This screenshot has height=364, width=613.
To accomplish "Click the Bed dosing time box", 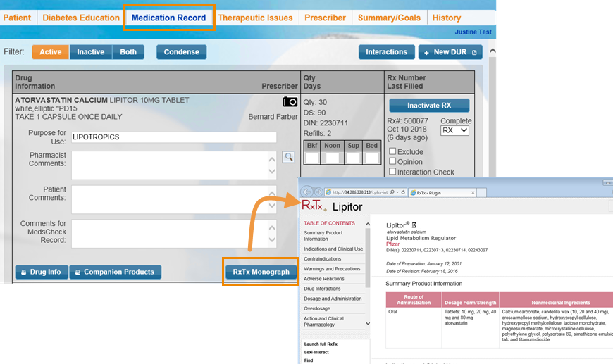I will point(371,158).
